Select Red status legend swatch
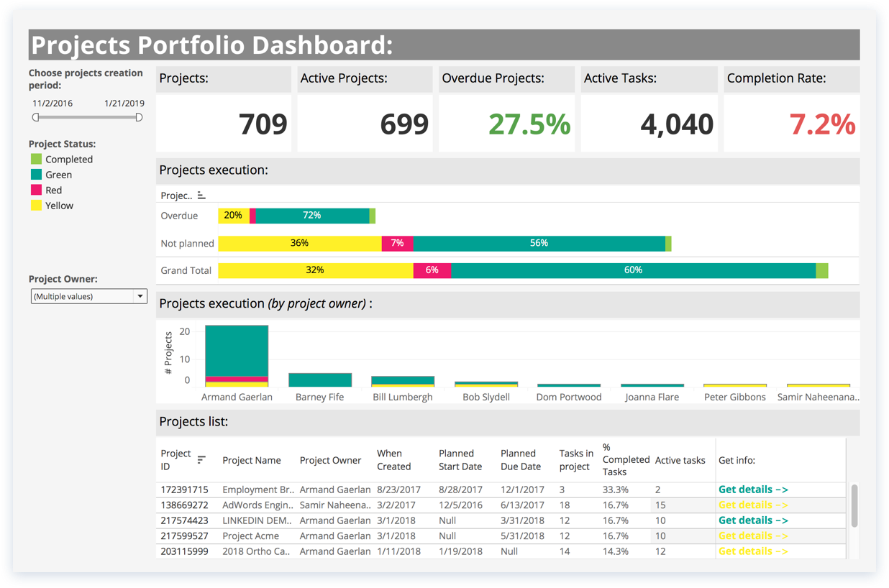The width and height of the screenshot is (889, 588). 36,190
